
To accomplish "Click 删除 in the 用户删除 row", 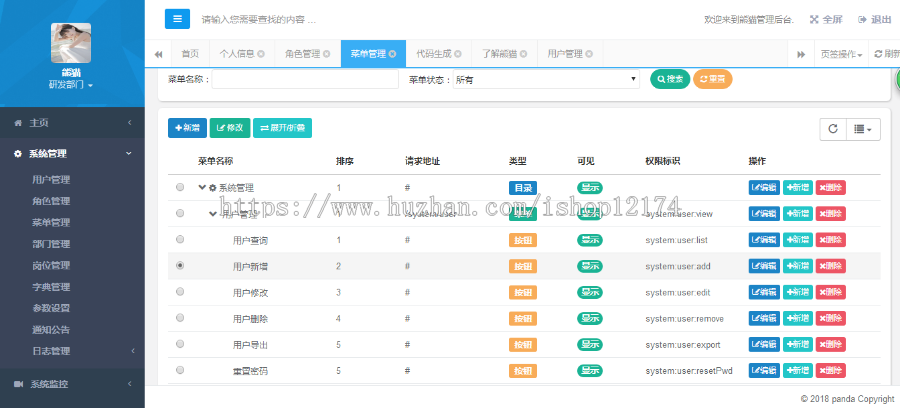I will coord(831,318).
